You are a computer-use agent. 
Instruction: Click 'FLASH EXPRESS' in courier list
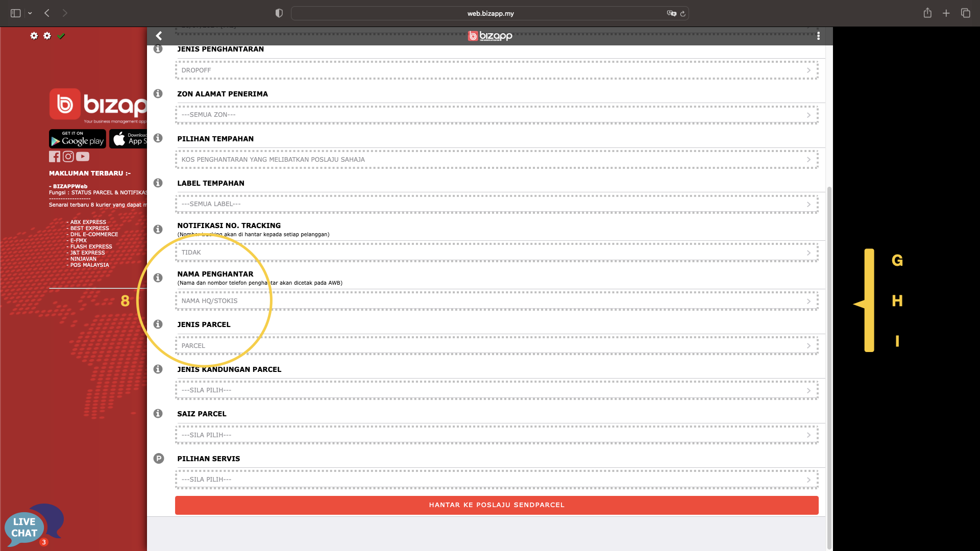(x=91, y=246)
